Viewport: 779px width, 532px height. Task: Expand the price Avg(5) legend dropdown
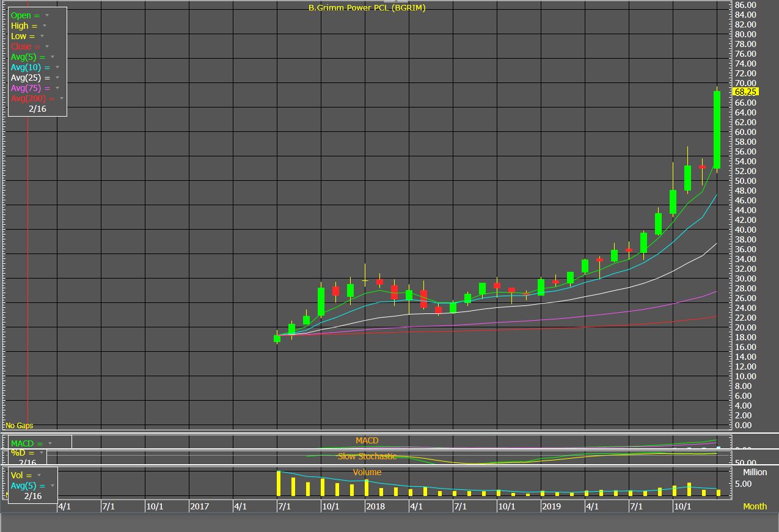pos(52,57)
